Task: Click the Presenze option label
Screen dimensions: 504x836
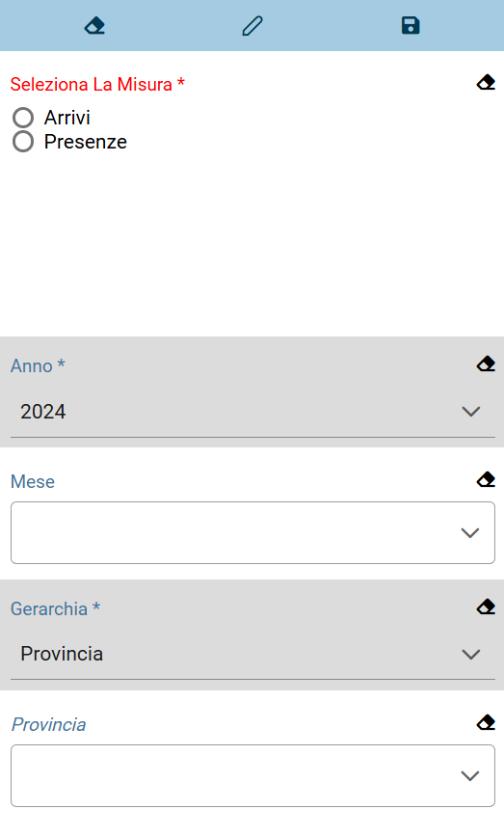Action: tap(86, 142)
